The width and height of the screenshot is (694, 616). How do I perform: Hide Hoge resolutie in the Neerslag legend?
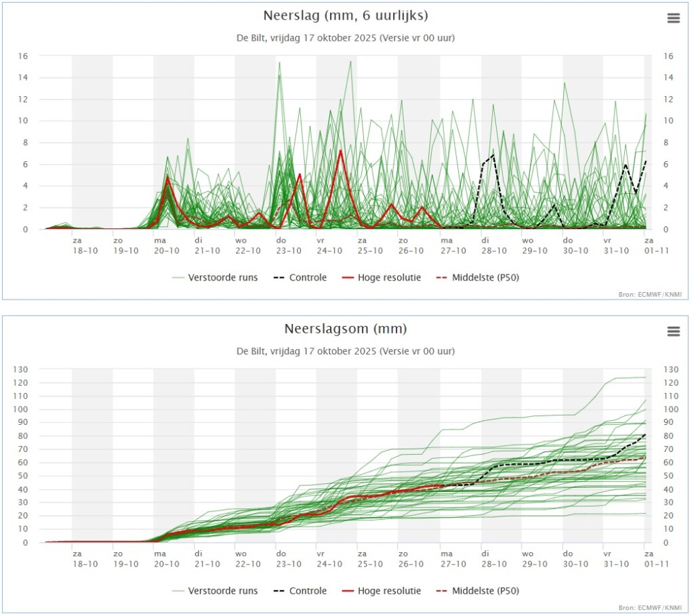coord(382,277)
